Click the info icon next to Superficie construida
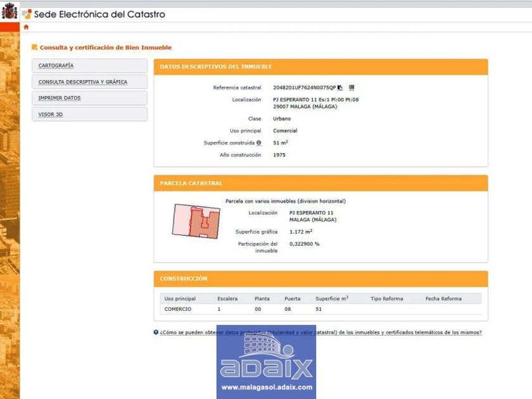The width and height of the screenshot is (532, 399). tap(258, 143)
